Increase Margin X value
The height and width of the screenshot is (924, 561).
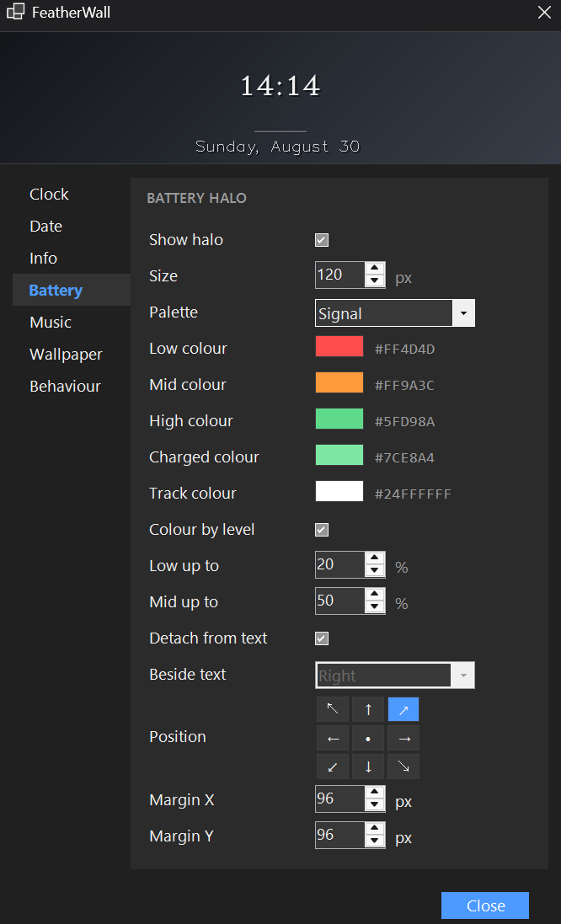(x=374, y=793)
